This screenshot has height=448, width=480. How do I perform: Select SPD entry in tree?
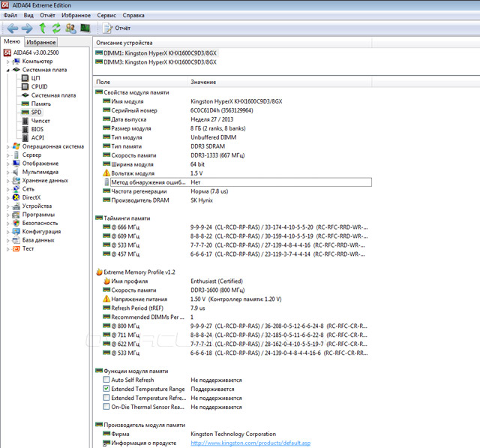pyautogui.click(x=36, y=113)
